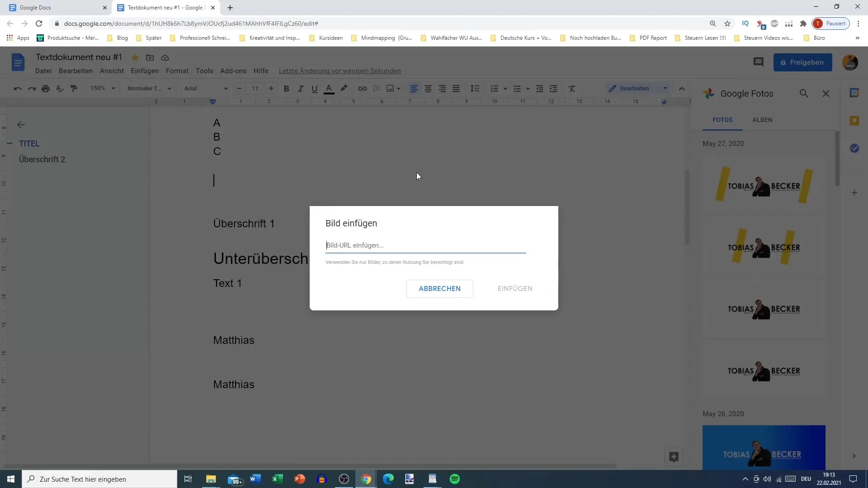Screen dimensions: 868x488
Task: Click the Bild-URL einfügen input field
Action: click(x=426, y=245)
